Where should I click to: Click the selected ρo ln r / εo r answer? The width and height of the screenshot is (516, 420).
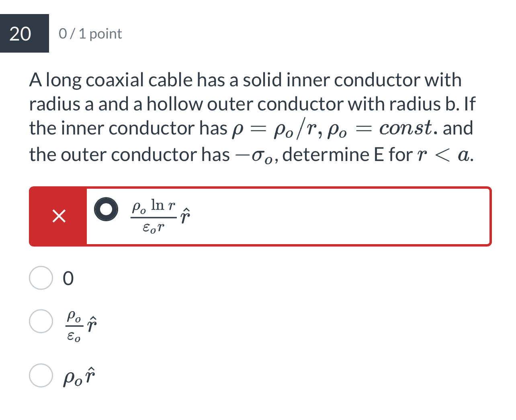click(159, 216)
